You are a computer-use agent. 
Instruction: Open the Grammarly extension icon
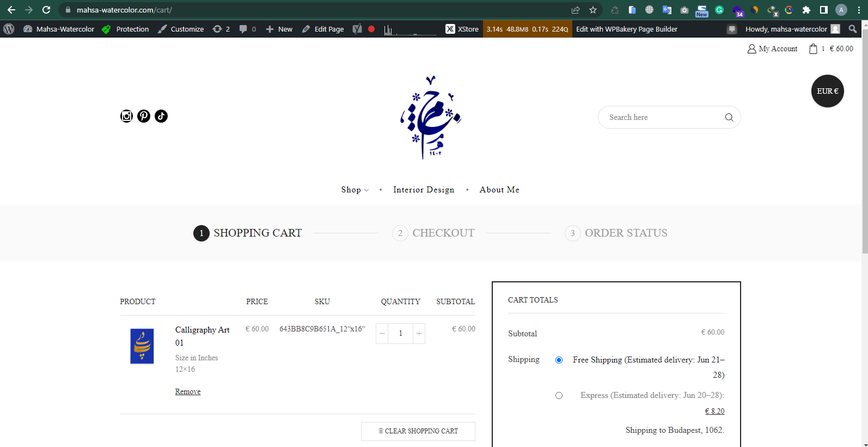(x=719, y=10)
